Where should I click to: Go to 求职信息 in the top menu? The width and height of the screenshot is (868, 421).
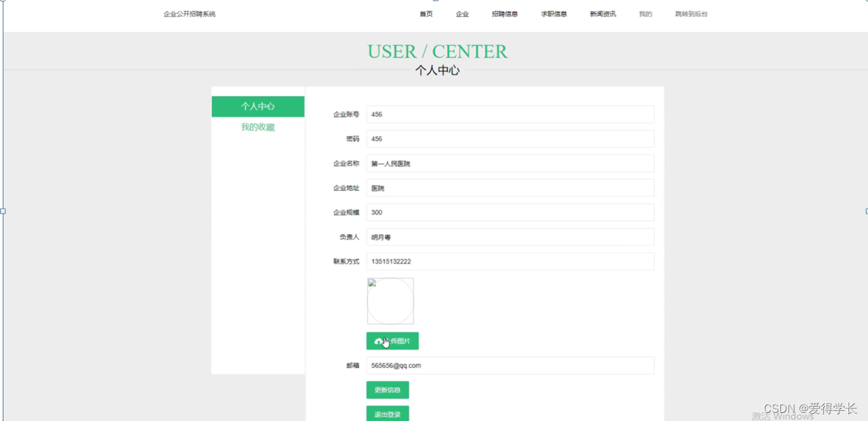pos(554,14)
